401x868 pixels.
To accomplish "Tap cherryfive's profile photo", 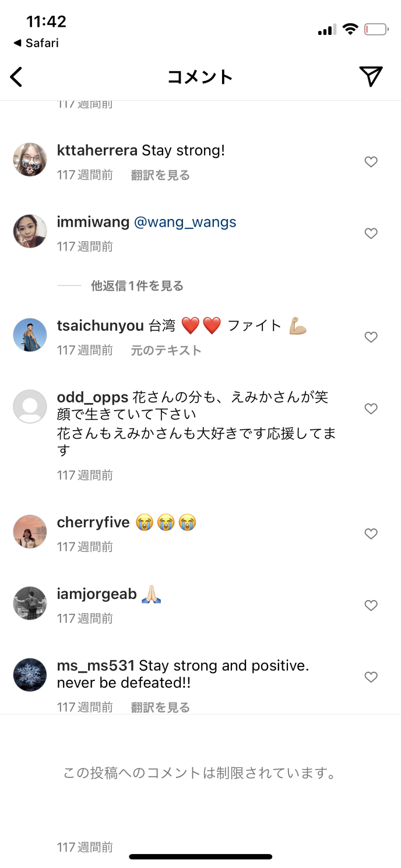I will coord(30,531).
